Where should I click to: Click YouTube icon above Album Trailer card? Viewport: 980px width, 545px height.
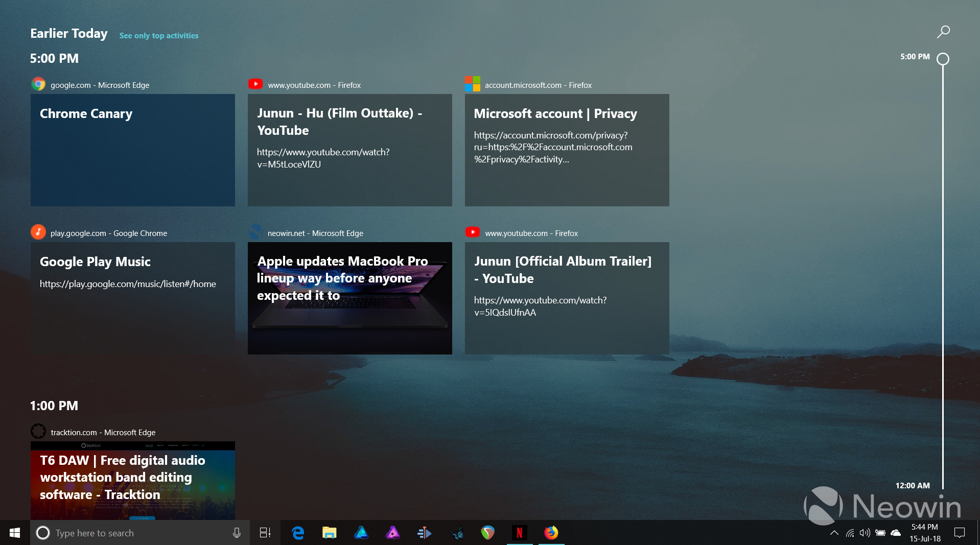coord(473,232)
